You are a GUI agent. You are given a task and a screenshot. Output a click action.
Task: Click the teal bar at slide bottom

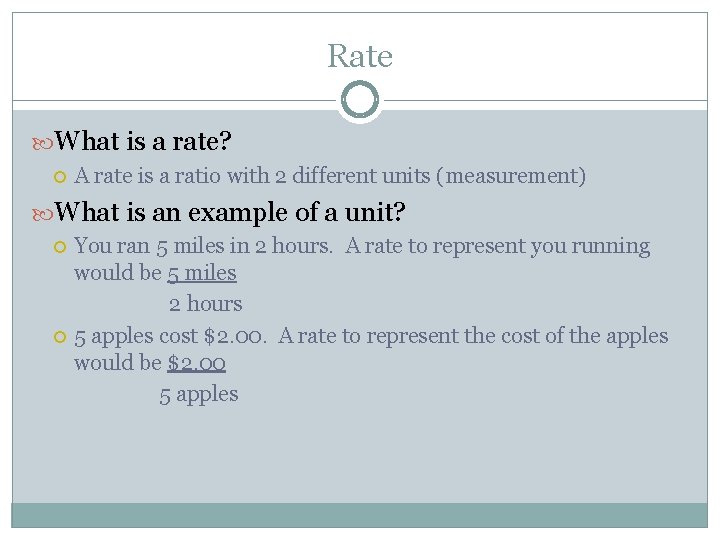pos(360,514)
